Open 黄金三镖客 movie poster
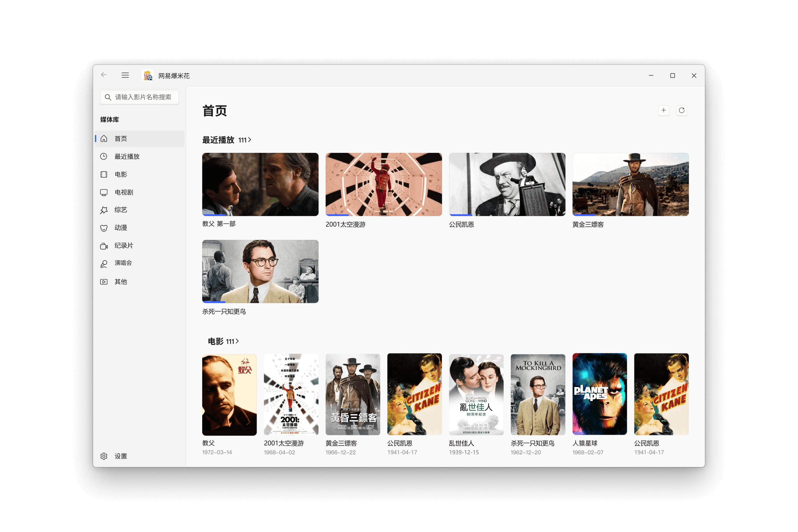The width and height of the screenshot is (798, 532). coord(353,395)
